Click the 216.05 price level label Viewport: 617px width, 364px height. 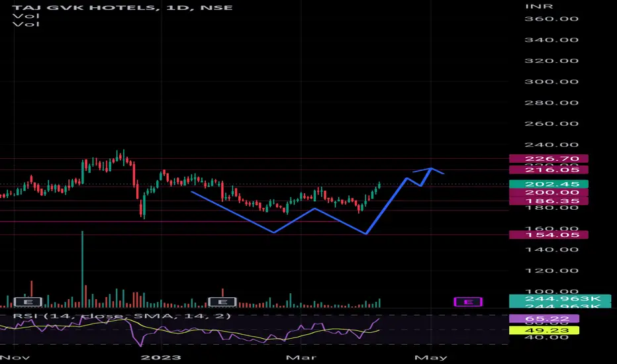coord(549,169)
